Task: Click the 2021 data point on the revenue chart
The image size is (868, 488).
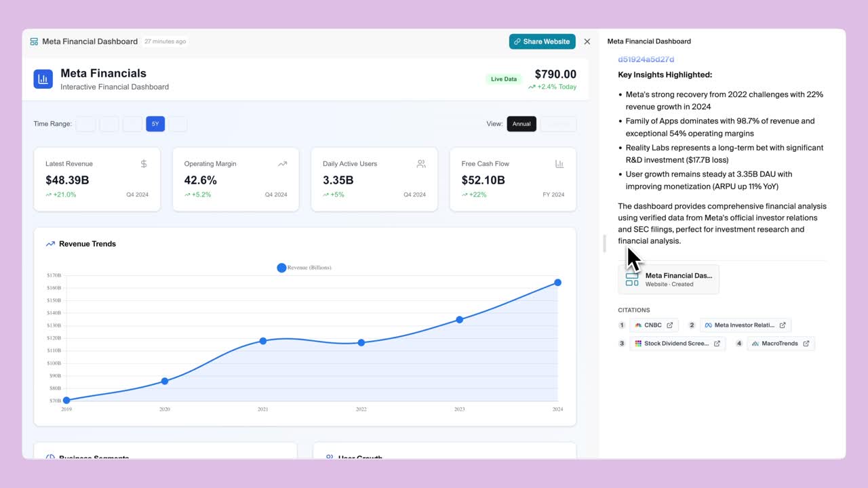Action: click(263, 341)
